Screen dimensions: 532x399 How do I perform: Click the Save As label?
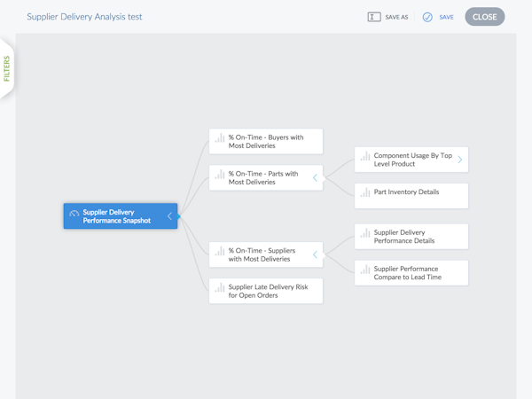(x=396, y=17)
